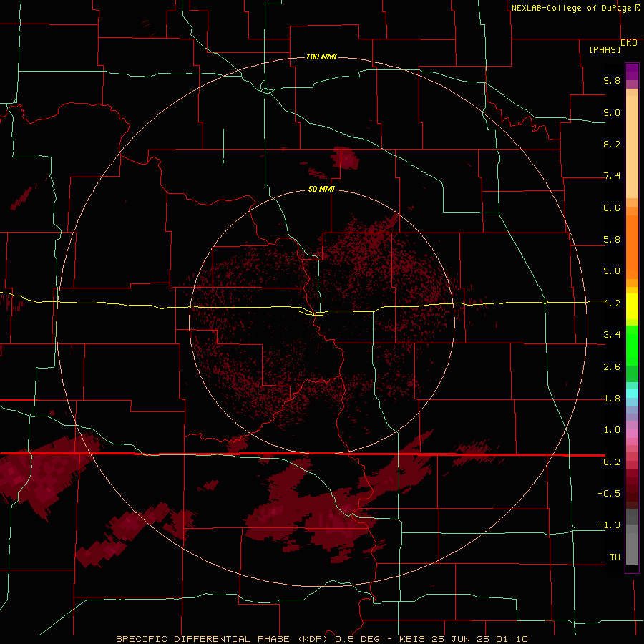Select the purple band at the top of the color bar
This screenshot has width=644, height=644.
tap(632, 72)
